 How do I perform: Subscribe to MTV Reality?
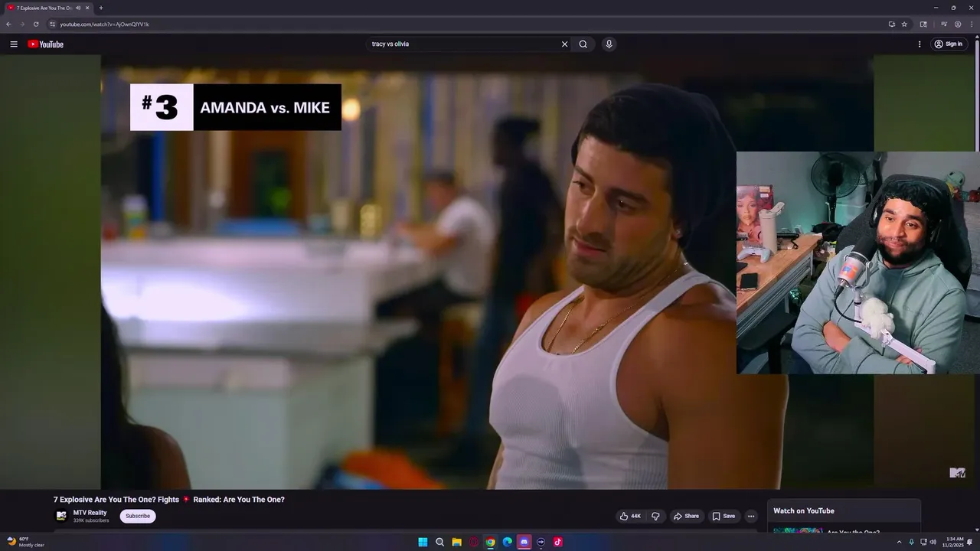(138, 516)
